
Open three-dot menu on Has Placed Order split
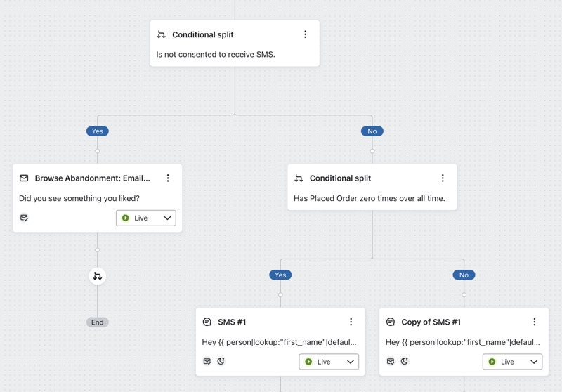[x=443, y=178]
